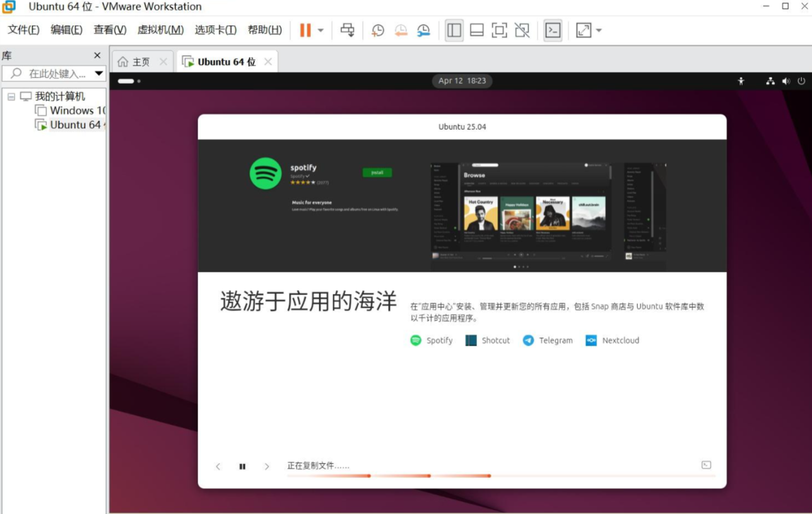Show the installer terminal log output
Image resolution: width=812 pixels, height=514 pixels.
click(x=706, y=465)
